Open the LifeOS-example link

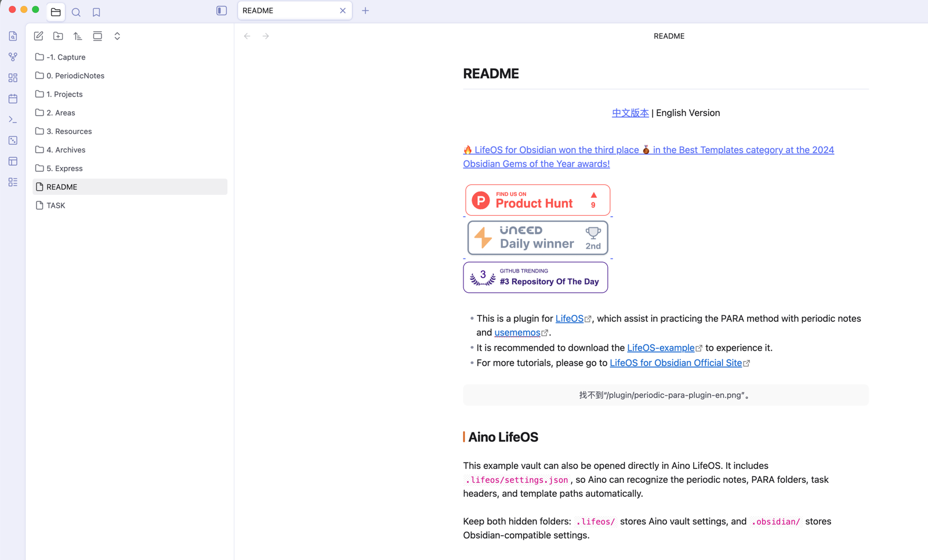[661, 348]
